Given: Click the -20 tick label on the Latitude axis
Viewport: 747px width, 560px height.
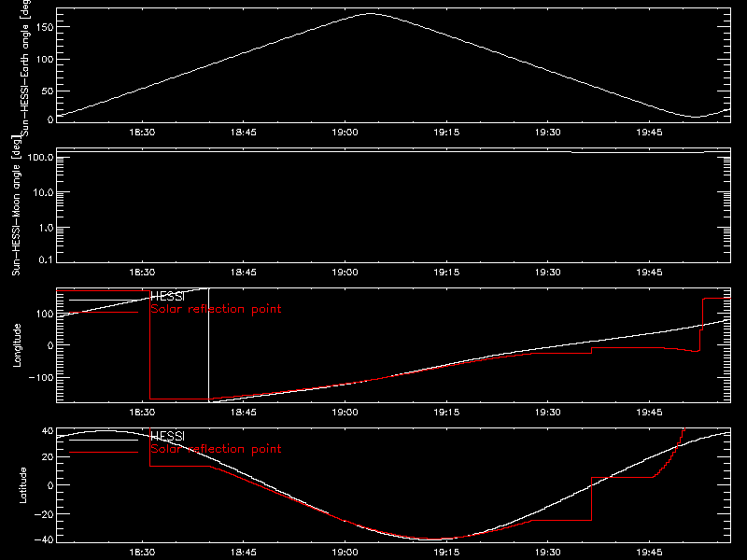Looking at the screenshot, I should point(44,514).
